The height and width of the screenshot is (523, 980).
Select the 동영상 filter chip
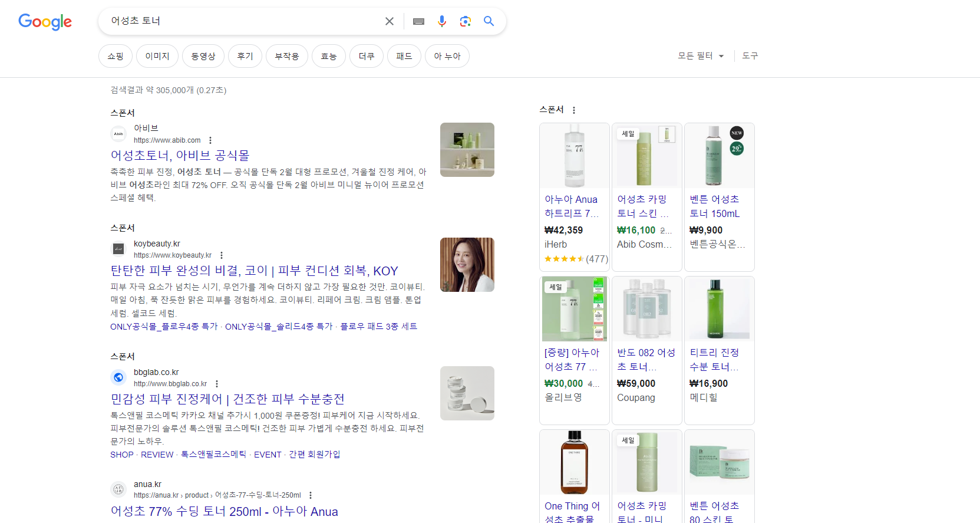click(203, 56)
